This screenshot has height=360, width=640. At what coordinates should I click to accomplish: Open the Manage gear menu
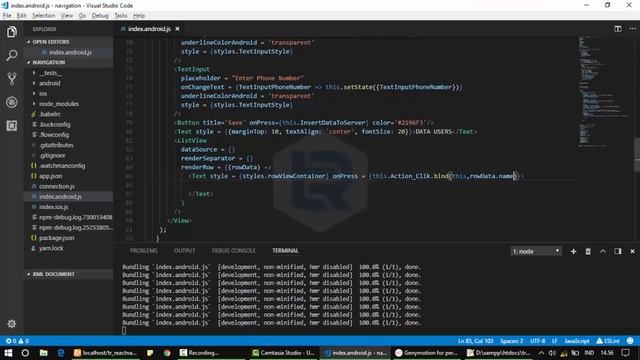click(x=11, y=324)
